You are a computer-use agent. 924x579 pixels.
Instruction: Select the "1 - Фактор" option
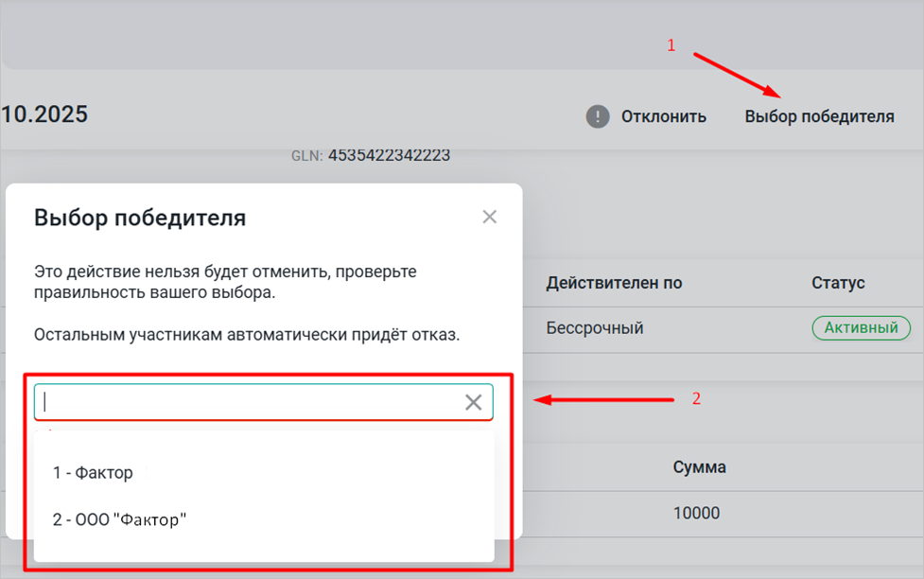(93, 472)
